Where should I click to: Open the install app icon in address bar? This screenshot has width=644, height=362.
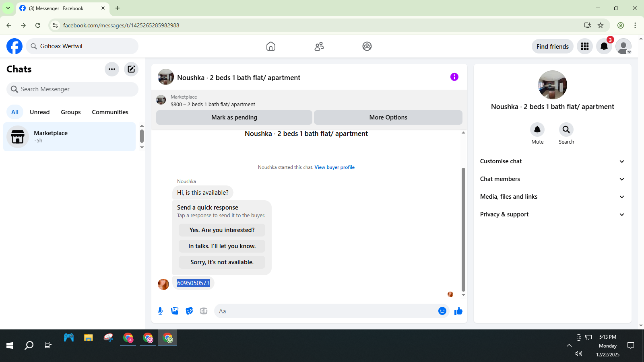(x=588, y=25)
